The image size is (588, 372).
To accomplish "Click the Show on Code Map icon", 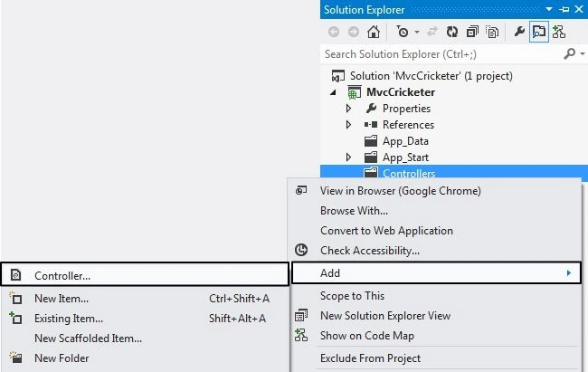I will pos(301,335).
